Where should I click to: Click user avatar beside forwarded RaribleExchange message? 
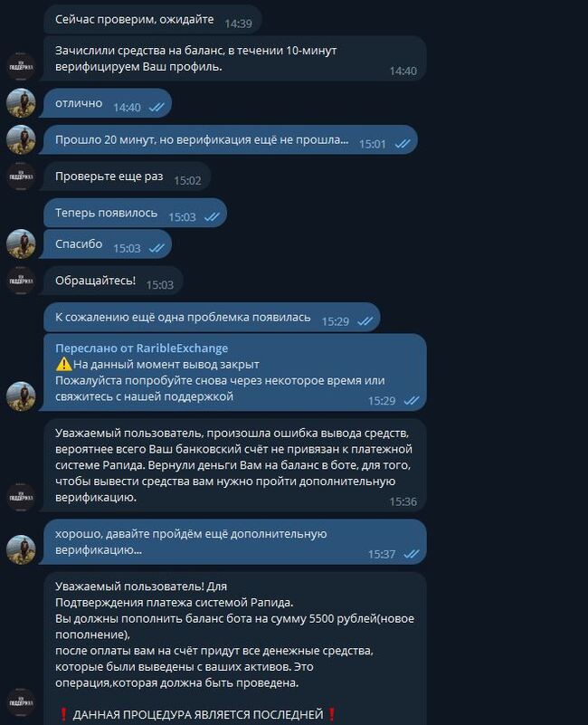coord(21,396)
